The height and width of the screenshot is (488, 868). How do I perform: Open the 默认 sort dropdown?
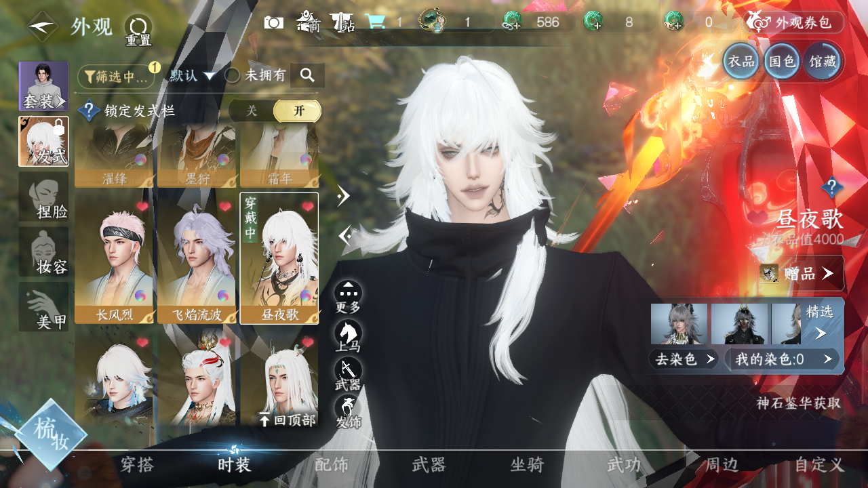pos(193,75)
